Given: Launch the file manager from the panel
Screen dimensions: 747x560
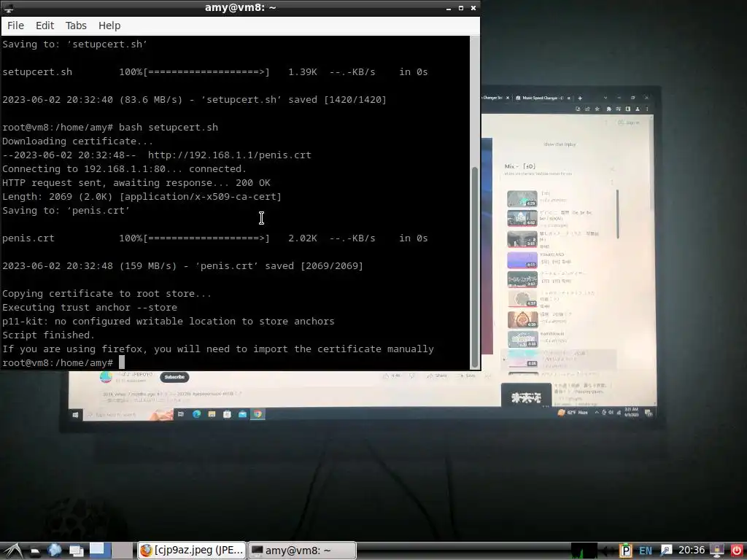Looking at the screenshot, I should (x=34, y=551).
